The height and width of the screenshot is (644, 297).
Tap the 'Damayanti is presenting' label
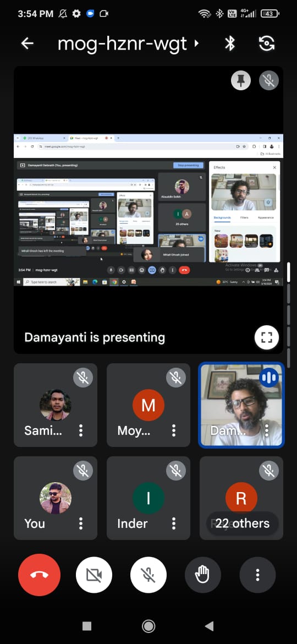tap(95, 337)
